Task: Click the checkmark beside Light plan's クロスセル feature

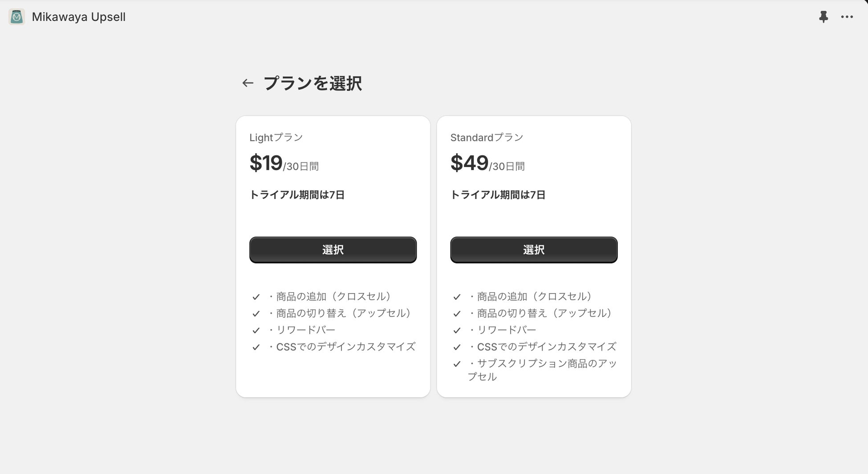Action: [256, 297]
